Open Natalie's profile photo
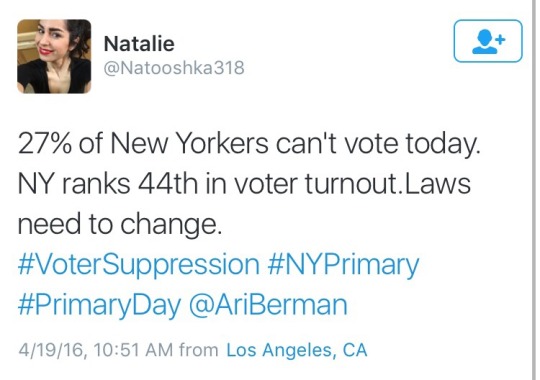This screenshot has width=540, height=380. pos(54,56)
